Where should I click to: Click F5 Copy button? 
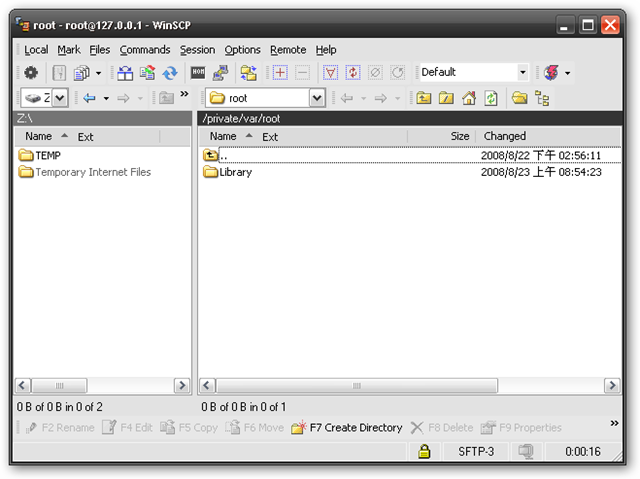click(x=189, y=428)
